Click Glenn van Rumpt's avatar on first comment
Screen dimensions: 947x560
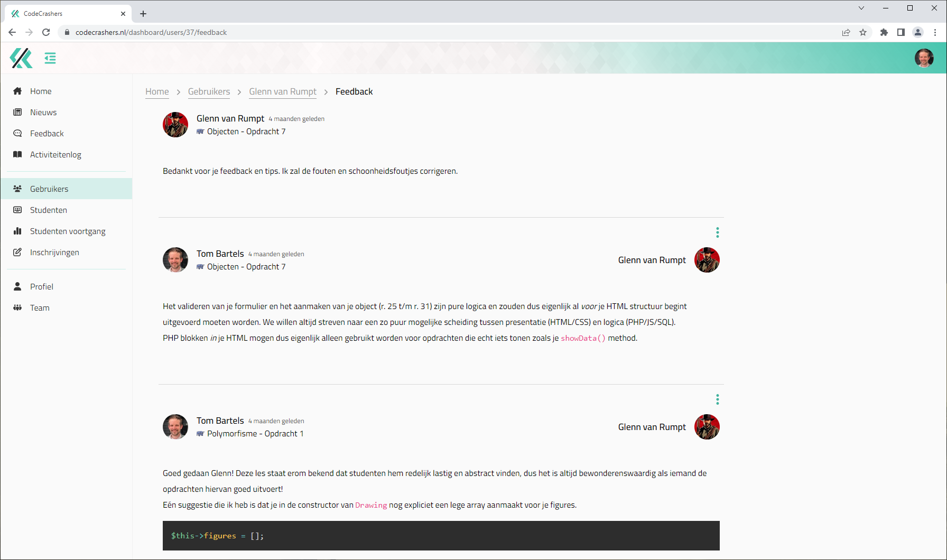coord(175,125)
